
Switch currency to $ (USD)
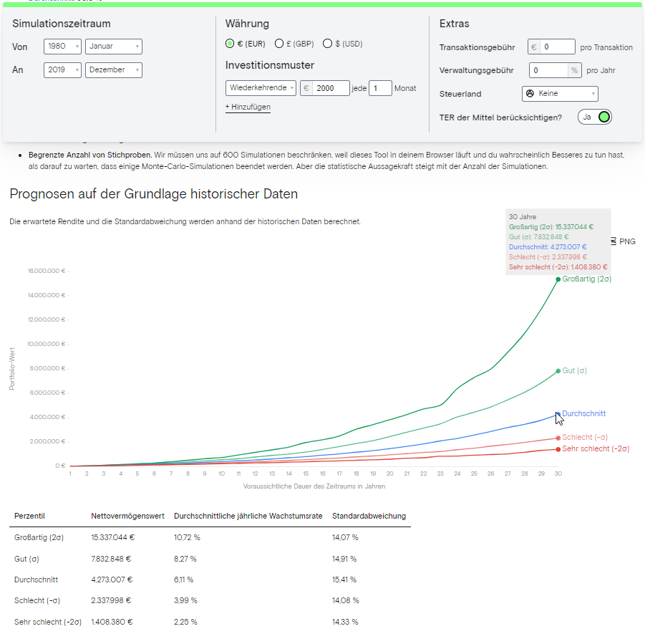click(327, 44)
